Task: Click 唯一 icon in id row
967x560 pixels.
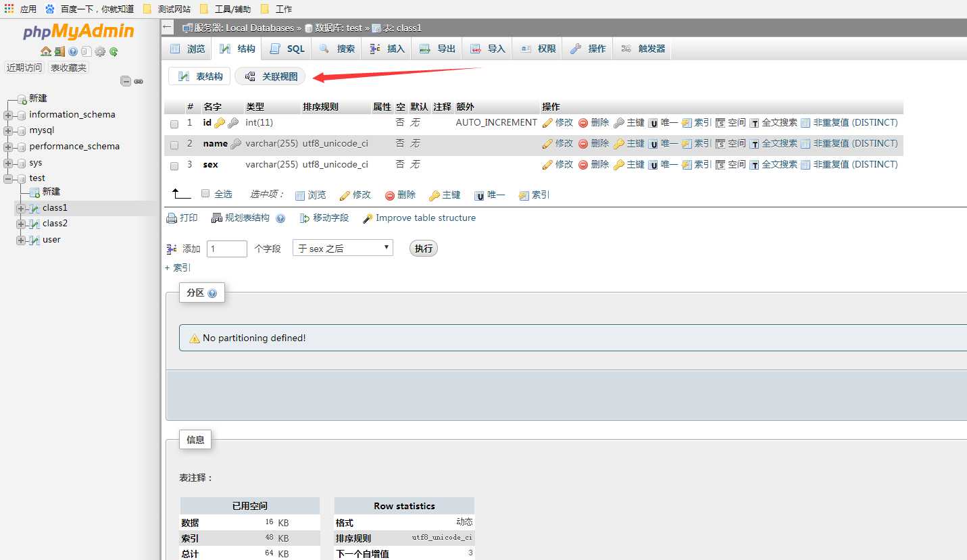Action: click(653, 123)
